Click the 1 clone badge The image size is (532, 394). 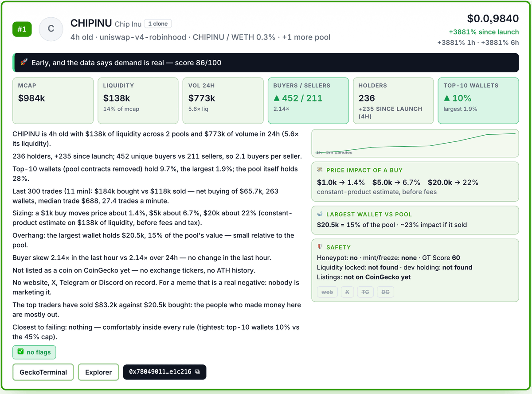coord(158,24)
